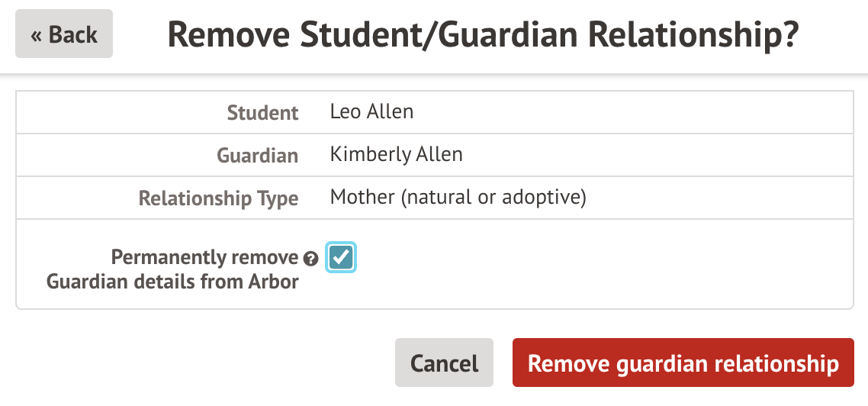
Task: Click the "Permanently remove" label text
Action: (x=204, y=257)
